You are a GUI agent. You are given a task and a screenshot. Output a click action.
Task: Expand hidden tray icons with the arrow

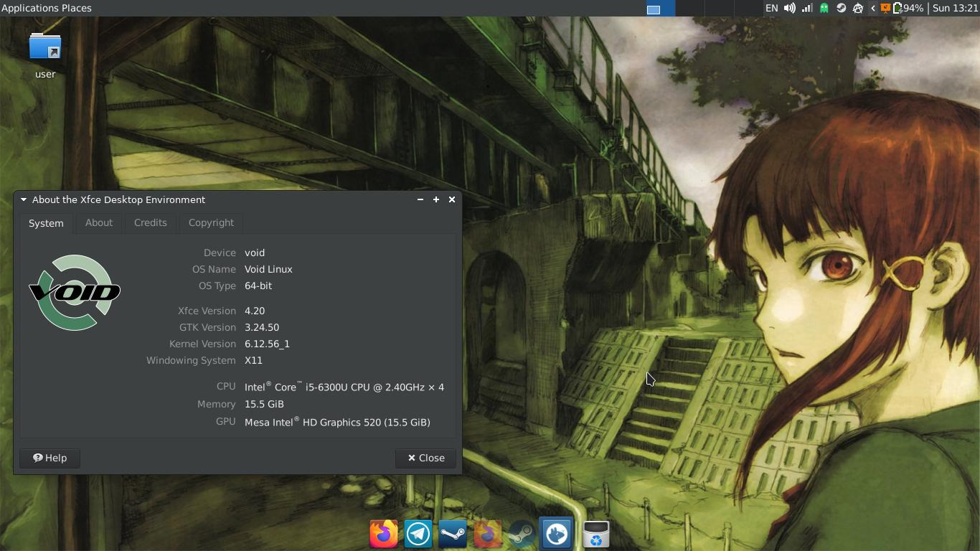[x=872, y=9]
